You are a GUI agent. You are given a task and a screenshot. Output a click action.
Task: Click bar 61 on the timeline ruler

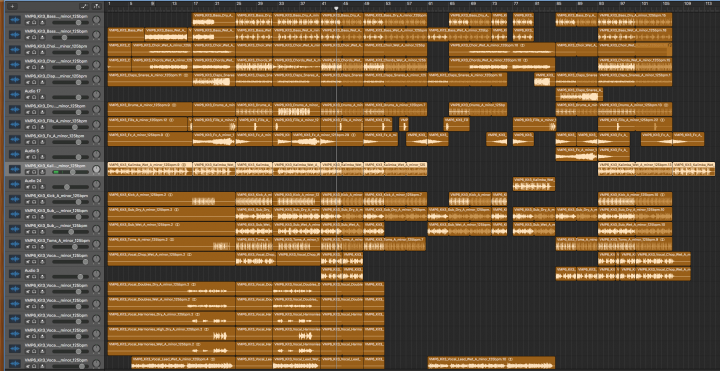[x=430, y=4]
